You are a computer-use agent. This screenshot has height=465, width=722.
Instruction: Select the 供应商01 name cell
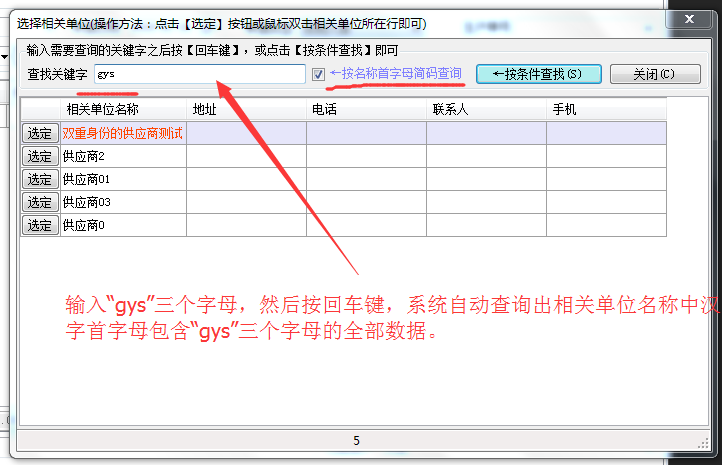(123, 179)
